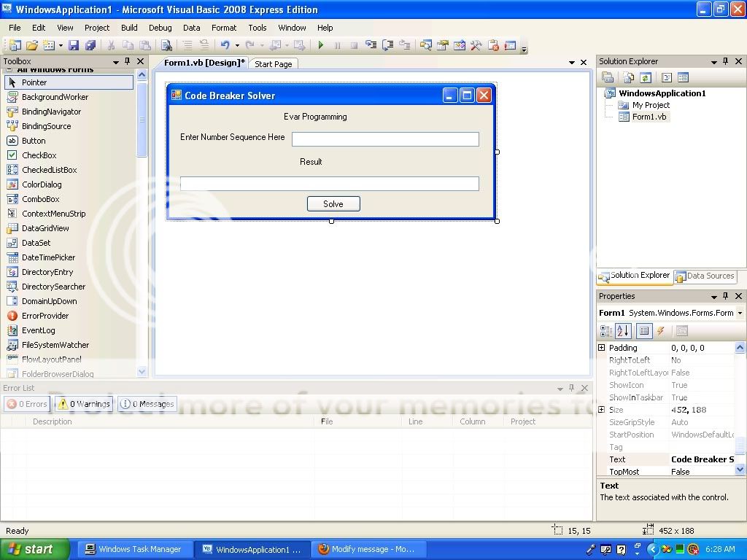Expand the Padding property node
The width and height of the screenshot is (747, 560).
pyautogui.click(x=602, y=348)
